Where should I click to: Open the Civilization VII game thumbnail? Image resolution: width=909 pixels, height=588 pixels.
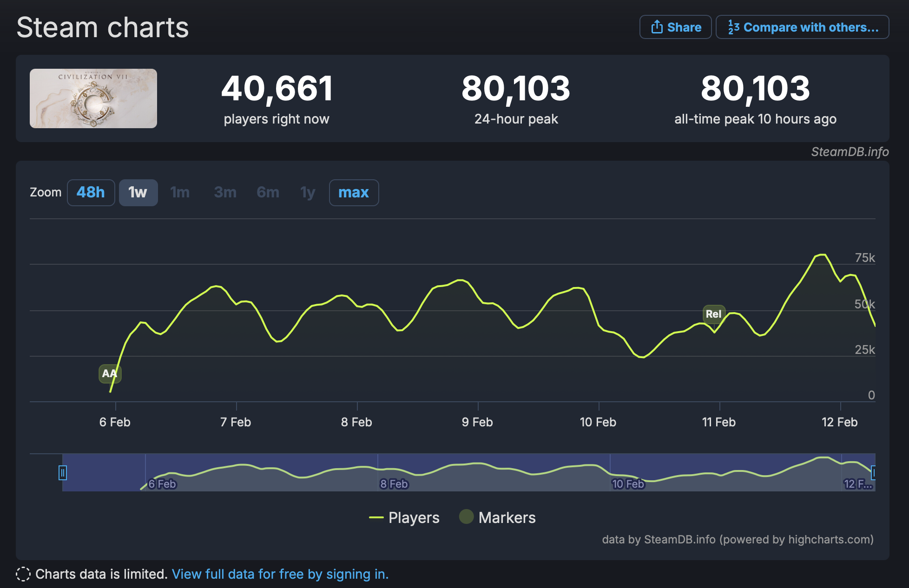tap(93, 98)
